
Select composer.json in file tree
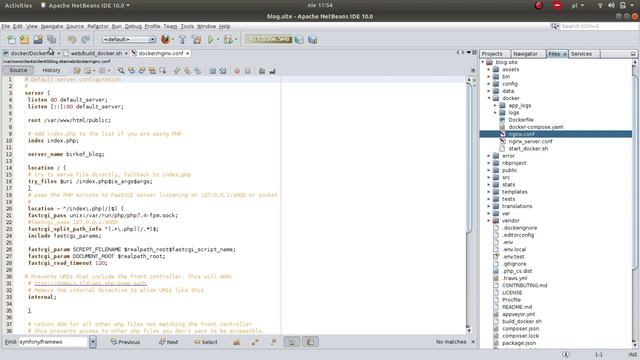tap(520, 329)
